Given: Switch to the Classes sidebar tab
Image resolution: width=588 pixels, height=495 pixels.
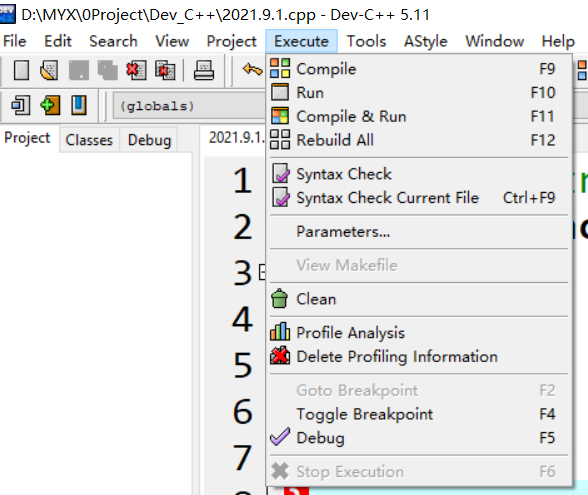Looking at the screenshot, I should (89, 140).
